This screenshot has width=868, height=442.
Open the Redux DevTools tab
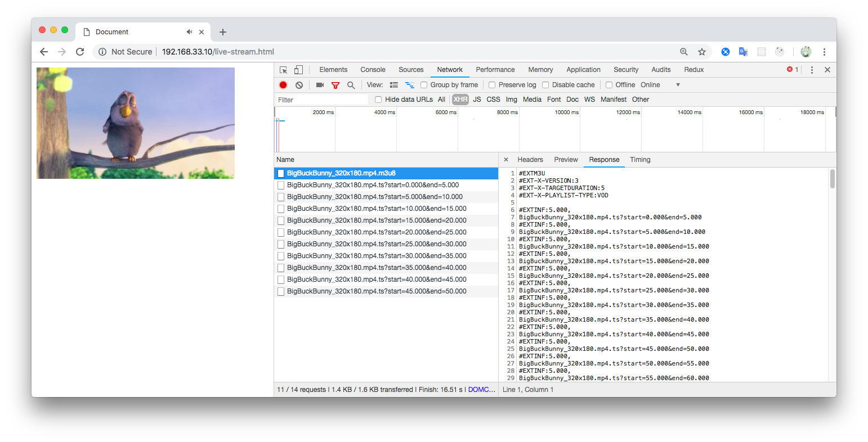pos(693,69)
